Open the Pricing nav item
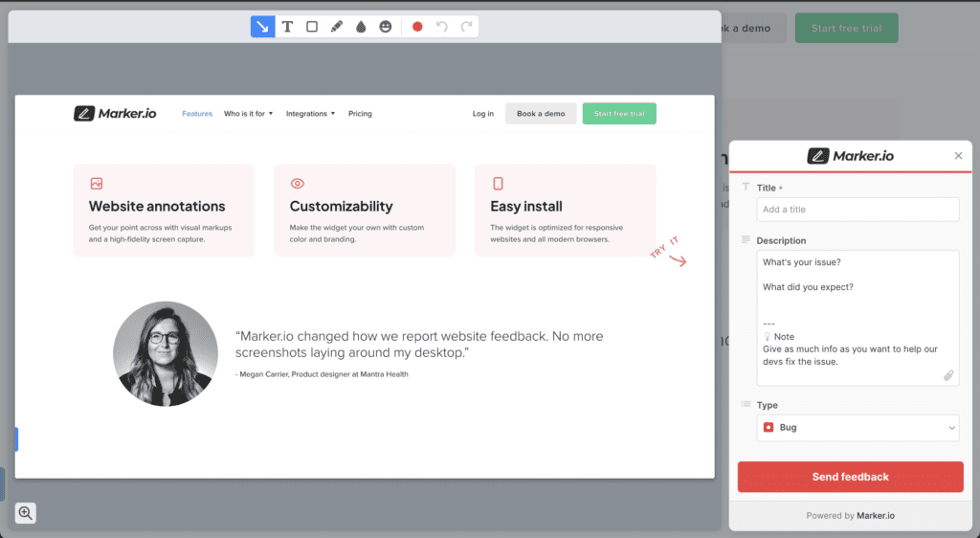 coord(360,114)
